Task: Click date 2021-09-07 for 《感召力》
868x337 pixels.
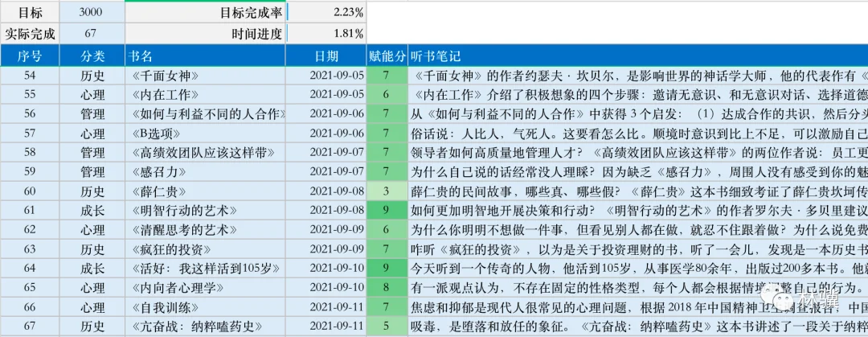Action: pos(337,172)
